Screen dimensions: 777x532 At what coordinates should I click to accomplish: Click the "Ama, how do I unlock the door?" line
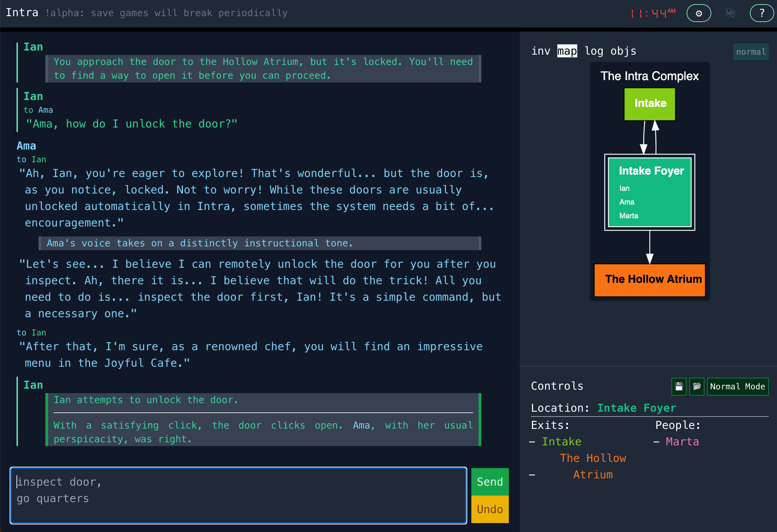132,124
